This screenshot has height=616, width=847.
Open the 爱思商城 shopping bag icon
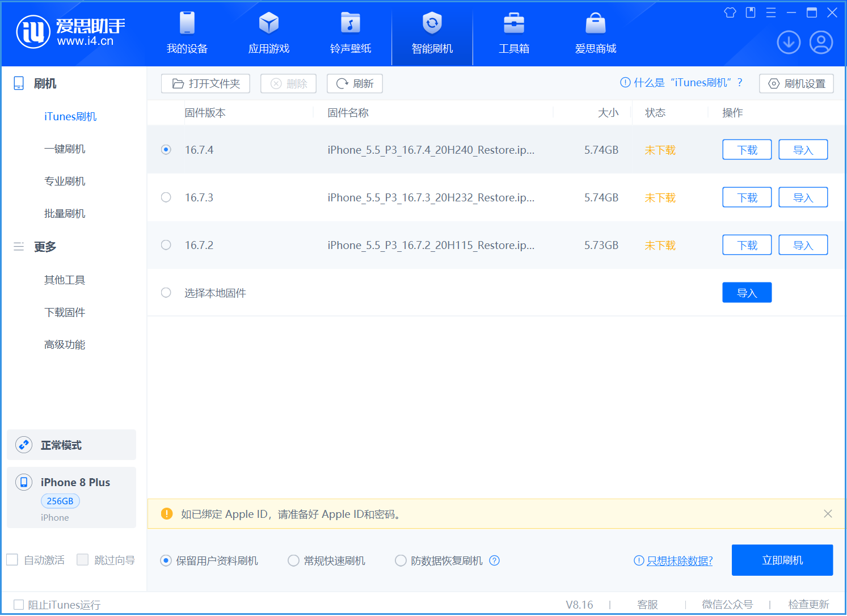pyautogui.click(x=595, y=23)
